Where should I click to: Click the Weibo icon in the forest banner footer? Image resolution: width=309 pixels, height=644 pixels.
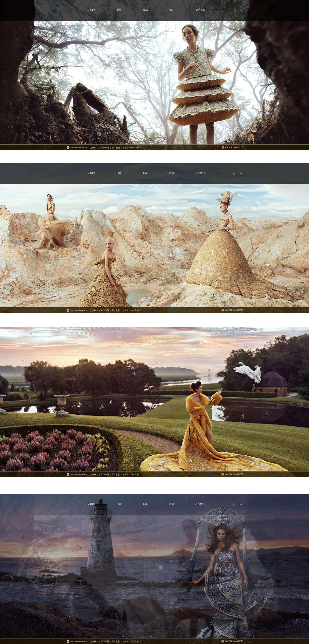click(68, 147)
